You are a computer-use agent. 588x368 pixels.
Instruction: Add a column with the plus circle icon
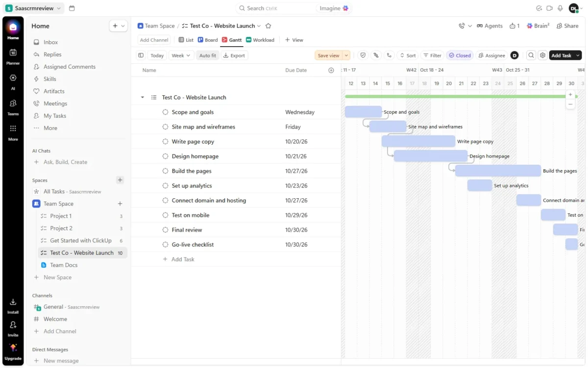pyautogui.click(x=331, y=70)
